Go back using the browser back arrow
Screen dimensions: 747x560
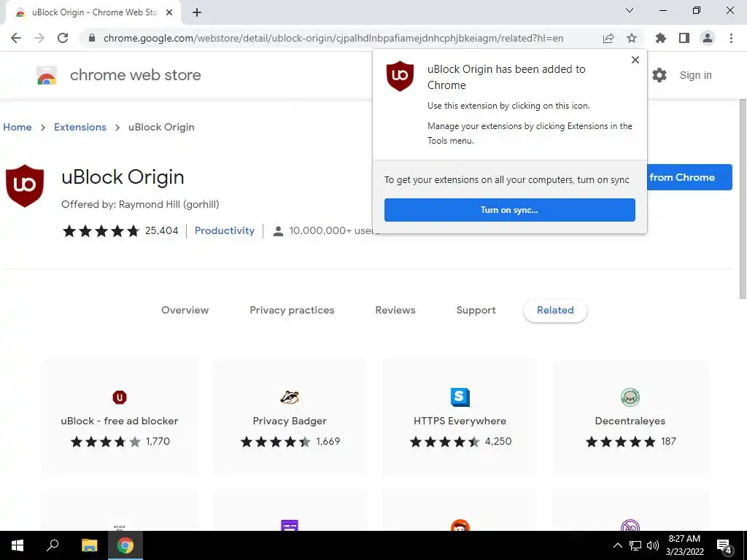16,38
